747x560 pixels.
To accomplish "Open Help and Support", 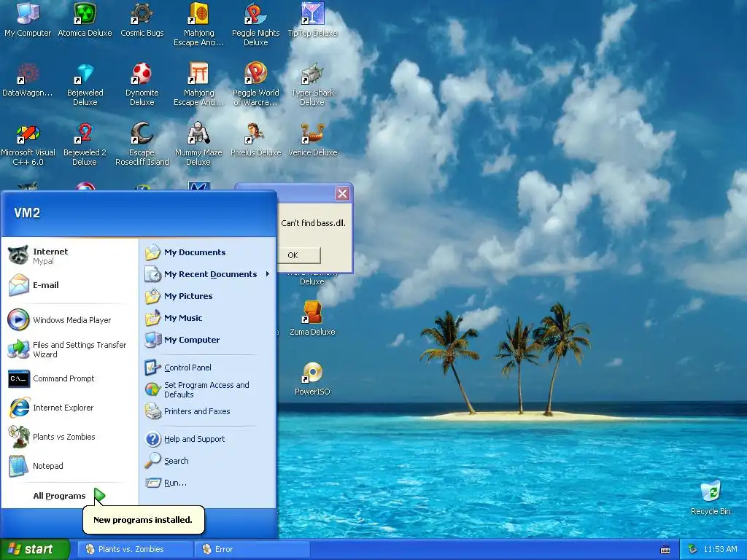I will click(x=208, y=439).
